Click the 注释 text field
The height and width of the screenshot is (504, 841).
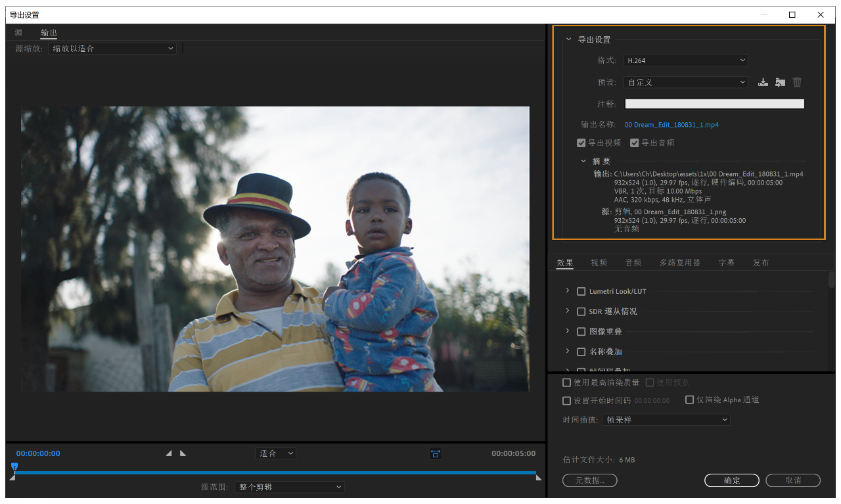[714, 104]
